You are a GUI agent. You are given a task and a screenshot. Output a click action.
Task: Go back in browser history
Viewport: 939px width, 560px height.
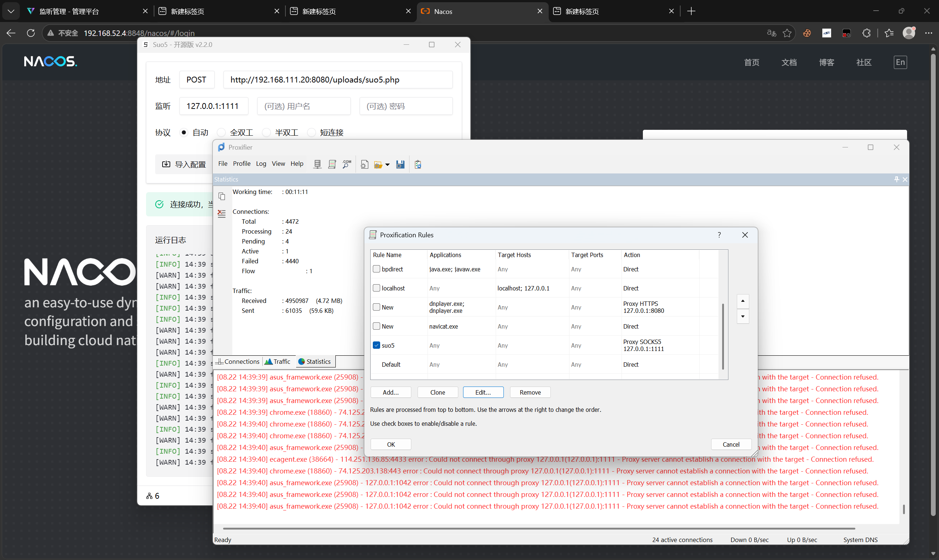click(11, 33)
